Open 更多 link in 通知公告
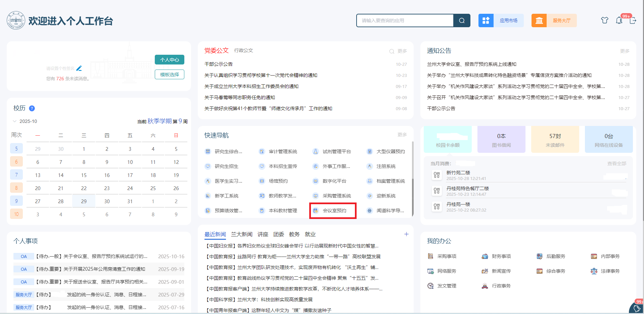The width and height of the screenshot is (644, 314). coord(625,51)
